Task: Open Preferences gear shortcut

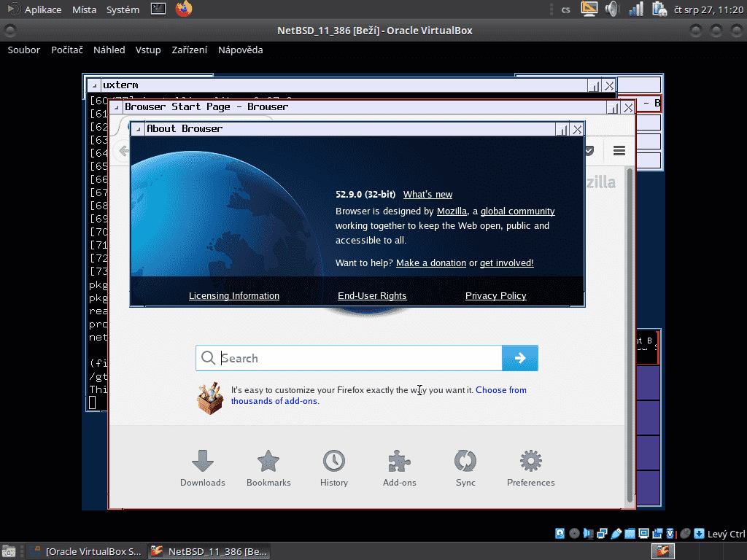Action: (531, 468)
